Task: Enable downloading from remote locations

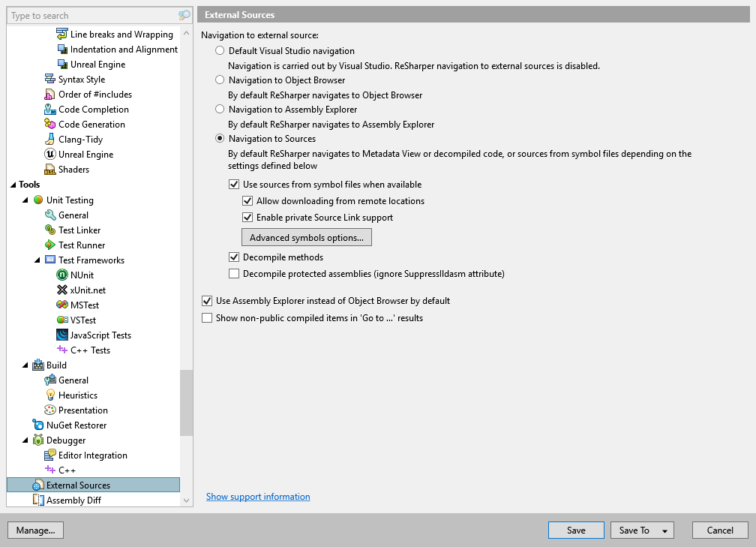Action: click(247, 200)
